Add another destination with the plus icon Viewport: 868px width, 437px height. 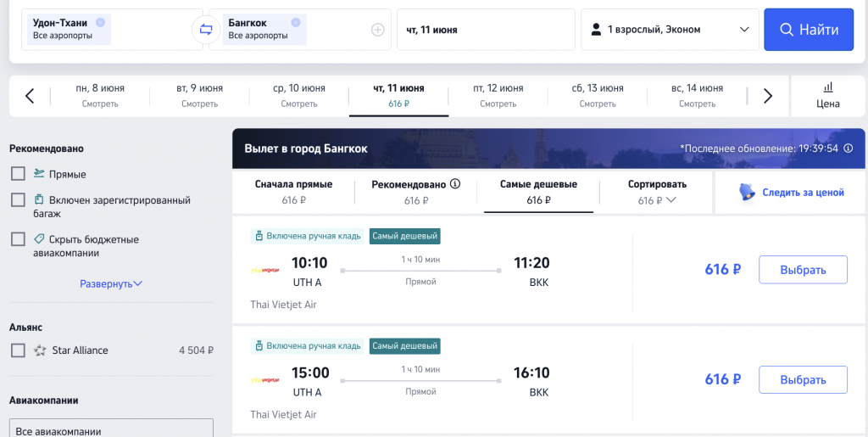pyautogui.click(x=378, y=30)
